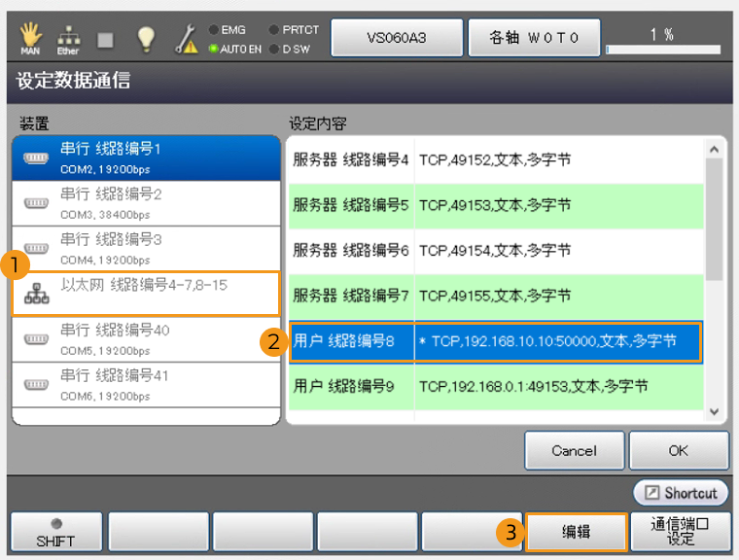Click the VS060A3 robot type button
Screen dimensions: 739x560
tap(397, 38)
